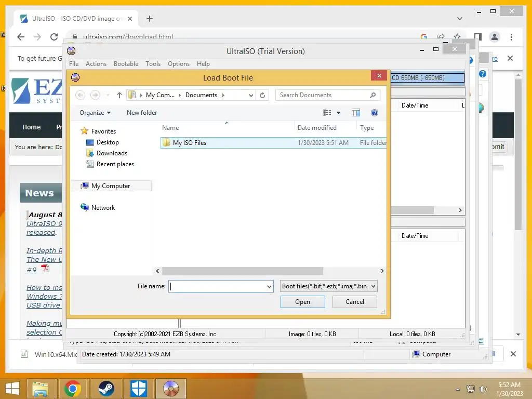The image size is (532, 399).
Task: Select Network in the navigation pane
Action: 103,208
